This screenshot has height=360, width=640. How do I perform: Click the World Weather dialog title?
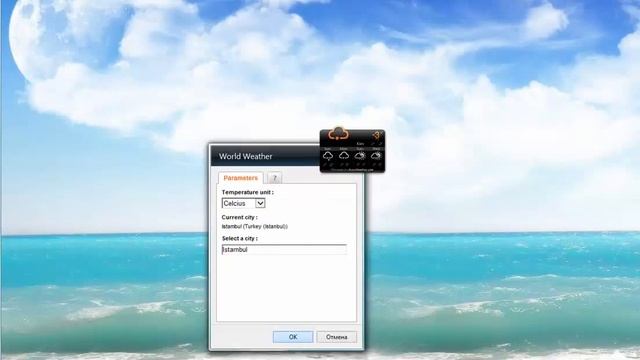click(x=245, y=156)
